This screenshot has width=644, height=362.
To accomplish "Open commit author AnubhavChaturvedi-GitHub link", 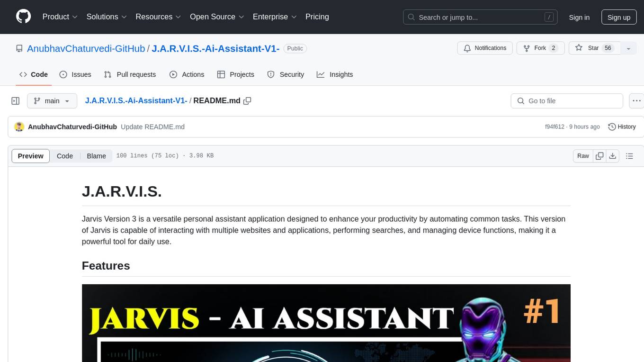I will click(72, 127).
